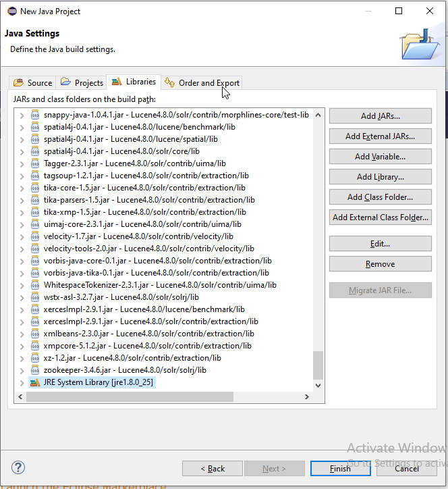
Task: Click the jar icon beside Tagger-2.3.1.jar
Action: click(35, 163)
